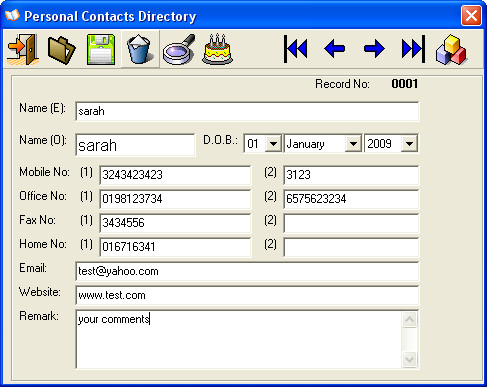Click the exit door icon in toolbar

click(x=23, y=49)
